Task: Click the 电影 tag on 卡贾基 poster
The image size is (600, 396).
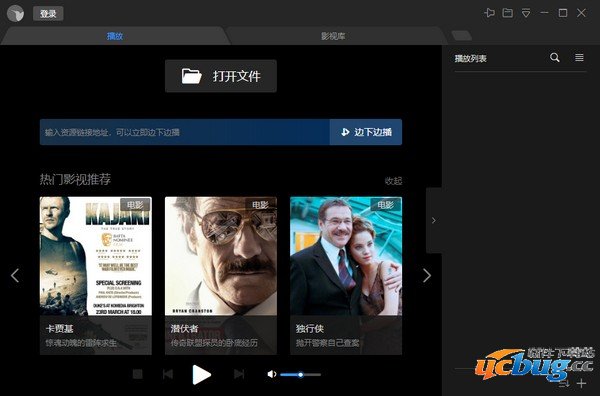Action: [x=135, y=205]
